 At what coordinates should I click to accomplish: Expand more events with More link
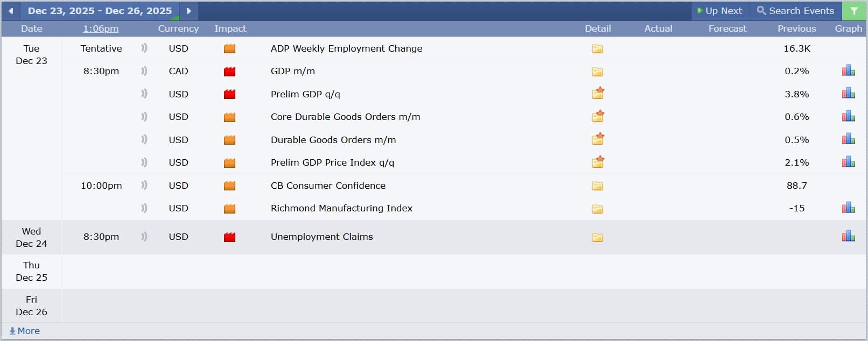coord(25,331)
